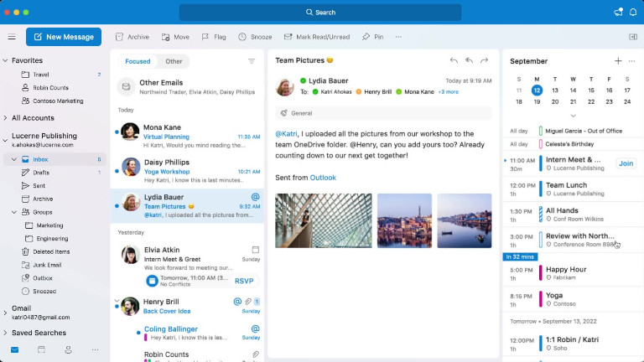Select September 15 in calendar

point(591,90)
